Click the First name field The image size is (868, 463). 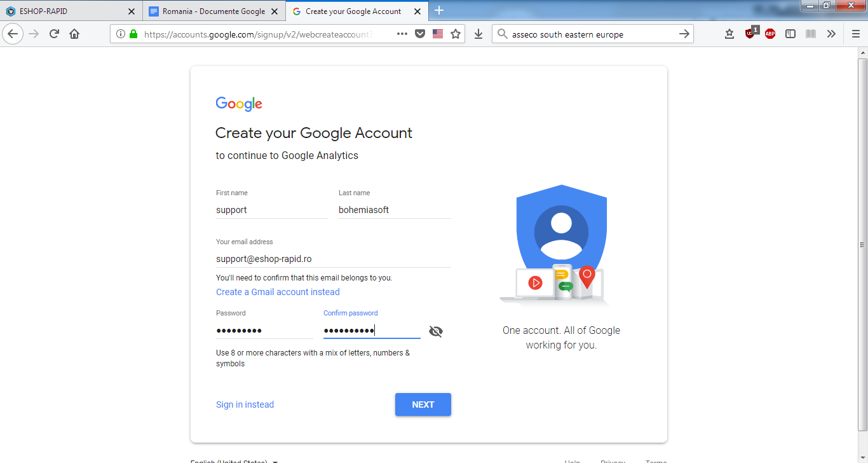coord(272,210)
